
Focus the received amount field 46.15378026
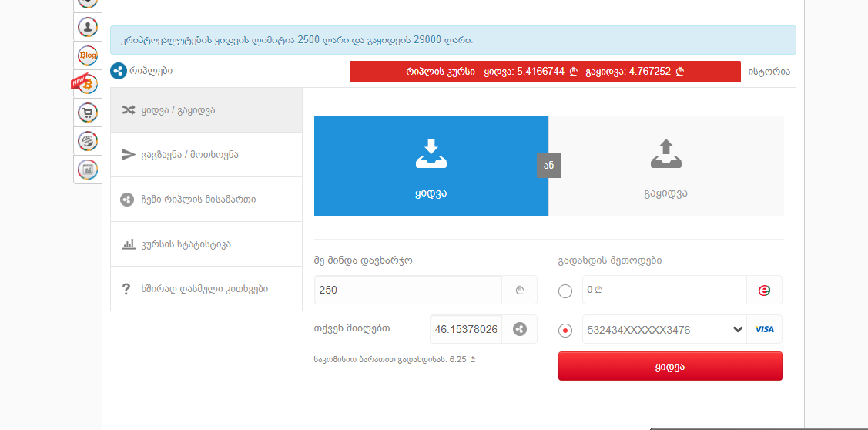click(466, 329)
